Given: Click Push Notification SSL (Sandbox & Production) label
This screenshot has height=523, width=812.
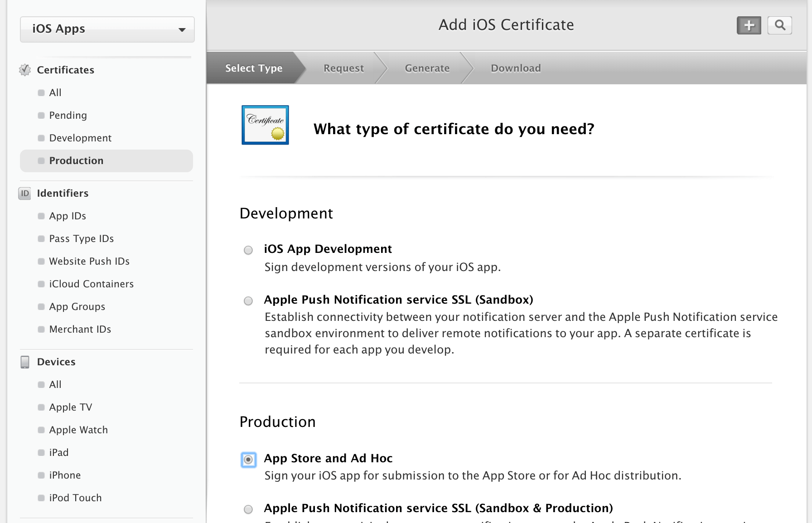Looking at the screenshot, I should tap(439, 508).
